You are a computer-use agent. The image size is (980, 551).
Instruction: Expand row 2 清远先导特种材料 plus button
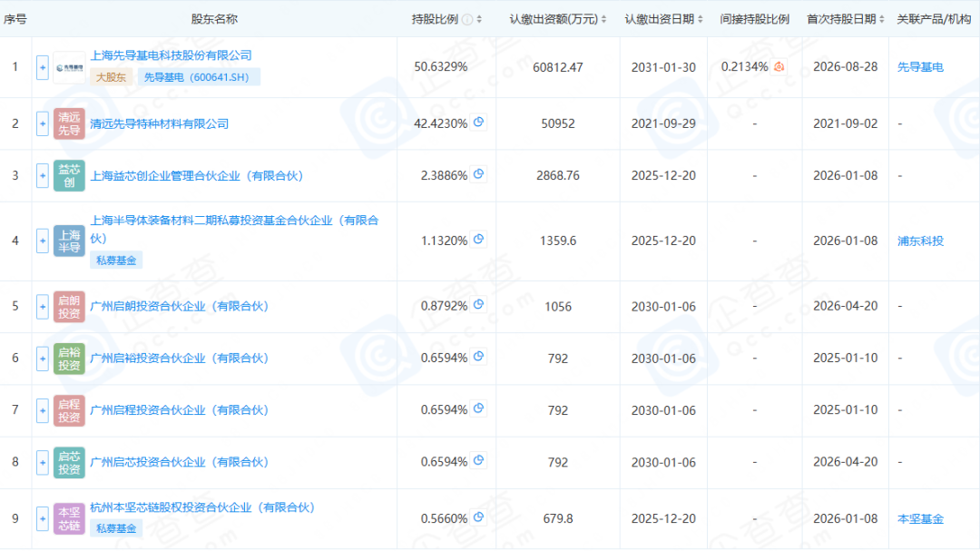pyautogui.click(x=43, y=123)
